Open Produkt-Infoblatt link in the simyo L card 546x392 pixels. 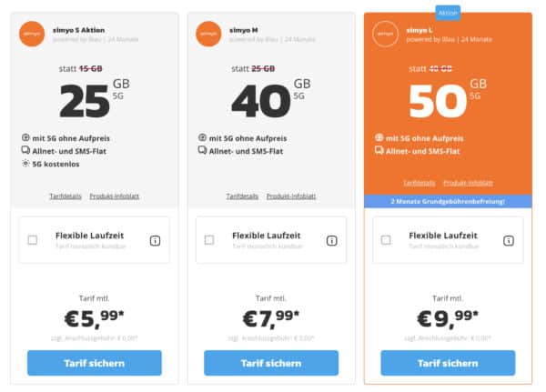tap(468, 183)
